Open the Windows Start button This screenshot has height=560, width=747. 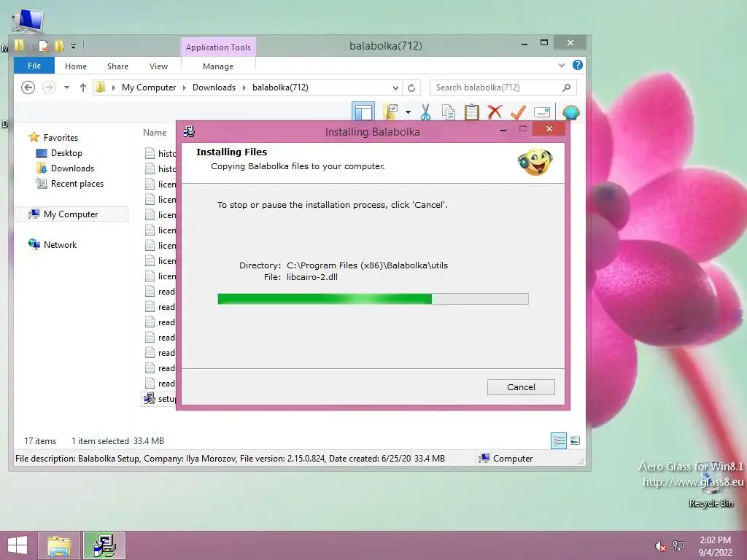[x=18, y=545]
